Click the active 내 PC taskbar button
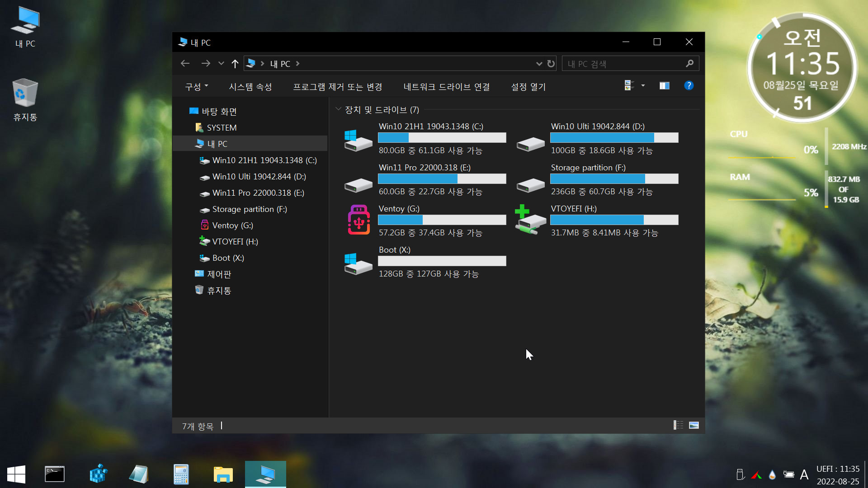Viewport: 868px width, 488px height. pyautogui.click(x=265, y=474)
